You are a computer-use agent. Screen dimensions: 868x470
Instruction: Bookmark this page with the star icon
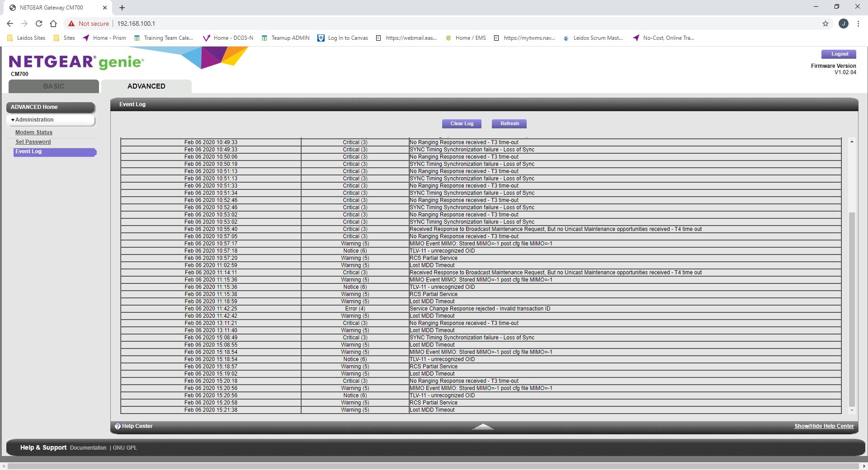pos(826,23)
